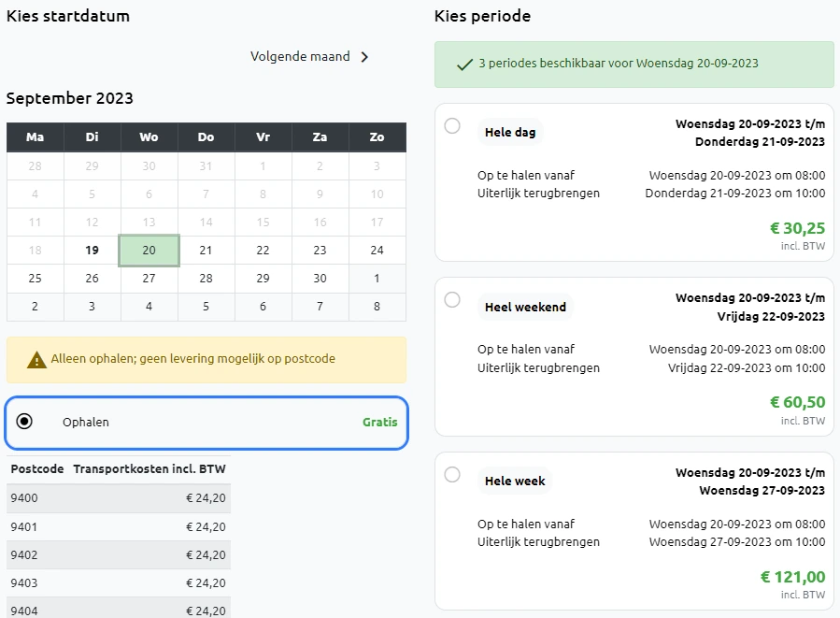Screen dimensions: 840x618
Task: Select the "Hele week" rental period
Action: click(x=452, y=474)
